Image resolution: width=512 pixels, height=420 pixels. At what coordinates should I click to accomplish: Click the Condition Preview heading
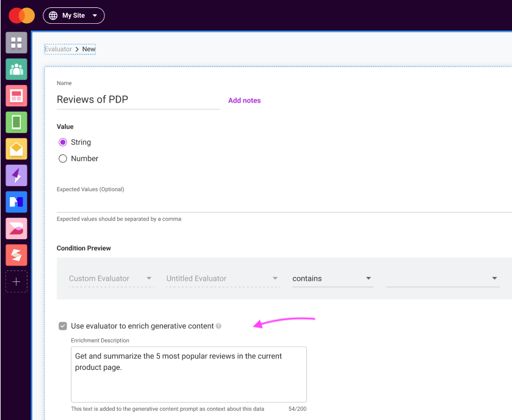(x=84, y=248)
